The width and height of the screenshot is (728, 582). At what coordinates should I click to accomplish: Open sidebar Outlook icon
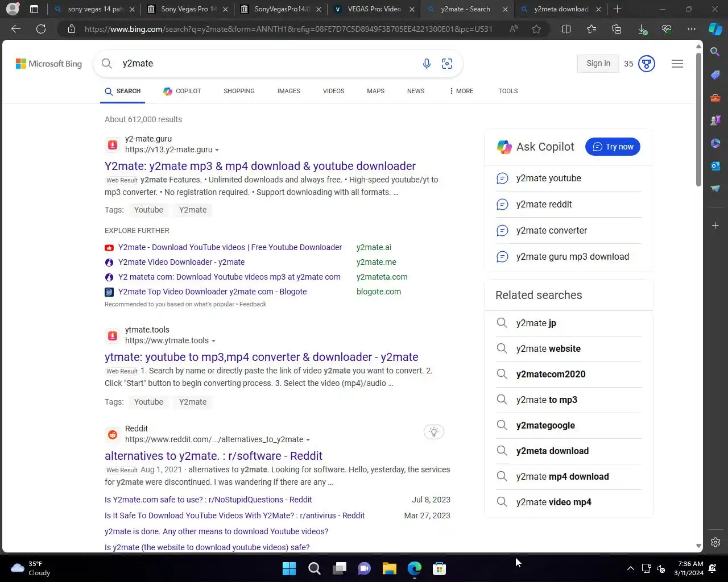click(x=715, y=166)
